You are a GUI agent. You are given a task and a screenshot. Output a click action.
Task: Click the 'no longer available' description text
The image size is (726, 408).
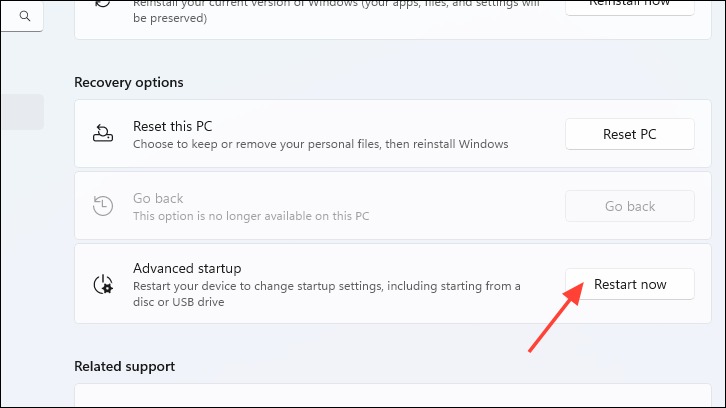coord(251,216)
